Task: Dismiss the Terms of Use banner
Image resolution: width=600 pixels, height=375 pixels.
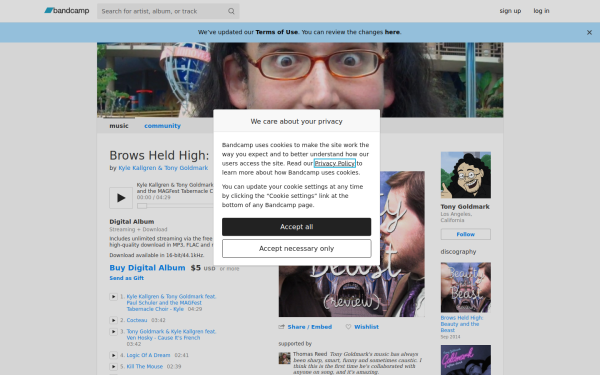Action: tap(589, 33)
